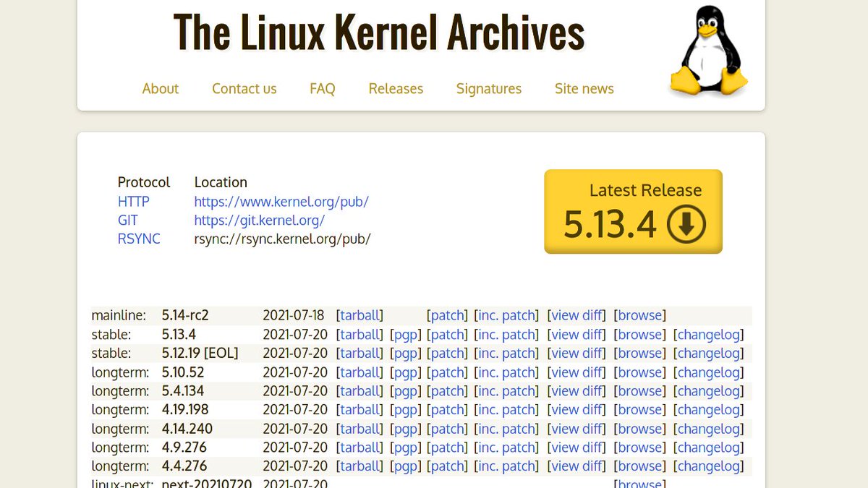Screen dimensions: 868x488
Task: Open the About page
Action: [x=161, y=89]
